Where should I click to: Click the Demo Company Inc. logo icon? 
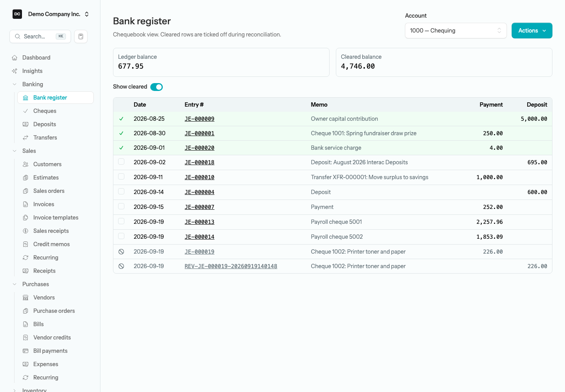17,14
